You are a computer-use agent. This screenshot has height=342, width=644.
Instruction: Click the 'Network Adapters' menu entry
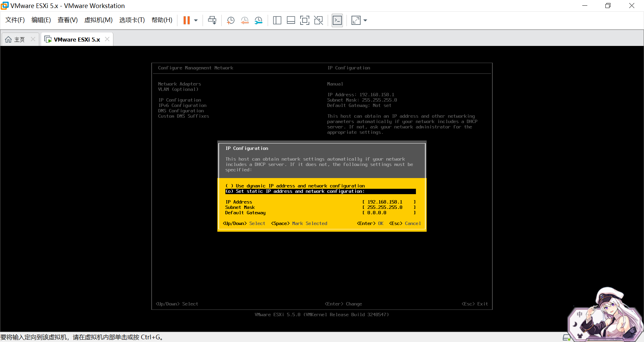(179, 84)
